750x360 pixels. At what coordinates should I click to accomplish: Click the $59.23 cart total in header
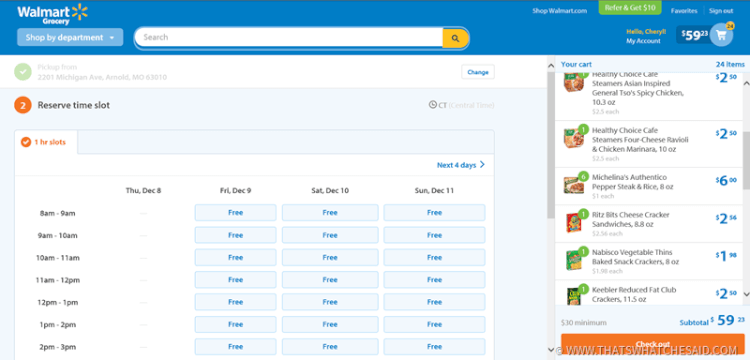(695, 35)
